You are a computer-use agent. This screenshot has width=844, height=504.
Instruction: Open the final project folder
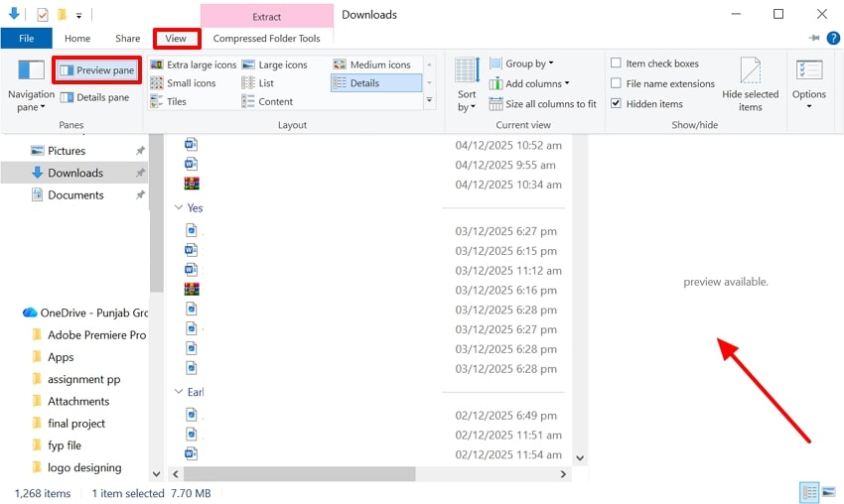point(69,424)
